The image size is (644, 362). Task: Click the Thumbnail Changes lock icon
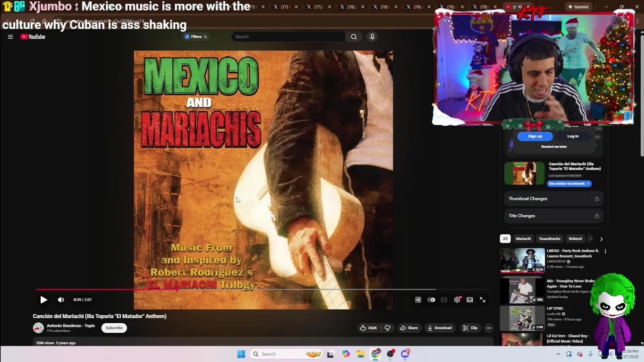click(597, 199)
